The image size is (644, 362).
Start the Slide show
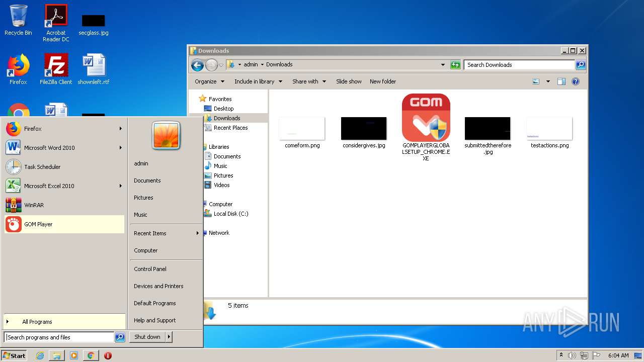pos(349,81)
